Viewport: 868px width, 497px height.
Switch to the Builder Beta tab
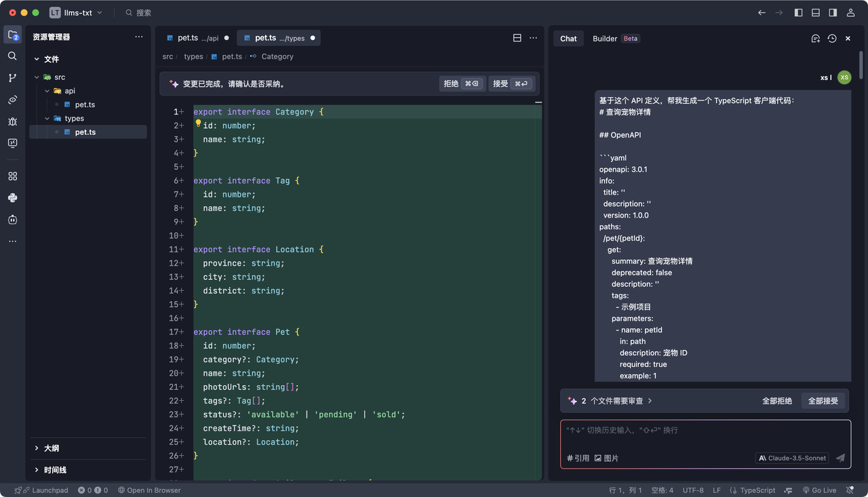tap(616, 39)
